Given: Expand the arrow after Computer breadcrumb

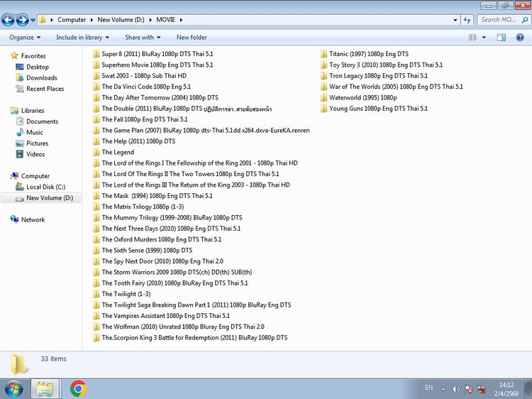Looking at the screenshot, I should pyautogui.click(x=92, y=20).
